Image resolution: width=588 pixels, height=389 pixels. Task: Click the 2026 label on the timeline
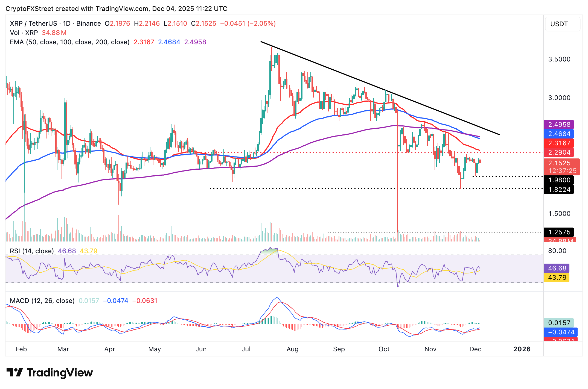coord(522,349)
